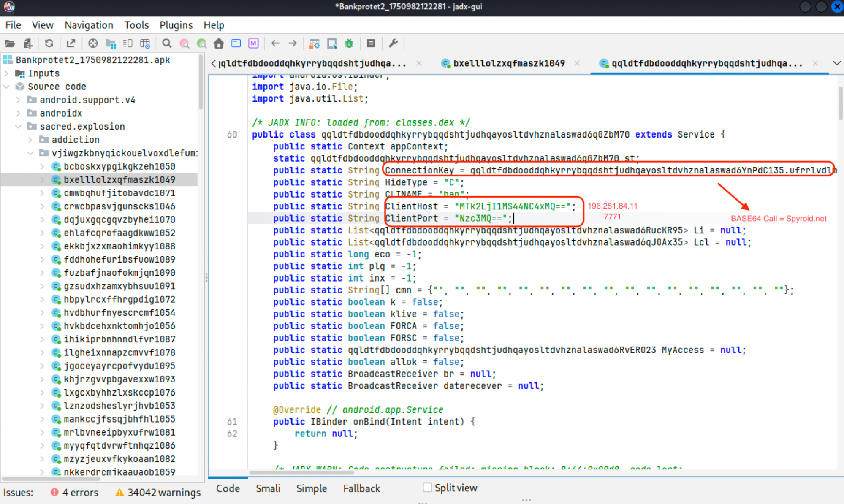Expand the androidx package
844x504 pixels.
(18, 113)
